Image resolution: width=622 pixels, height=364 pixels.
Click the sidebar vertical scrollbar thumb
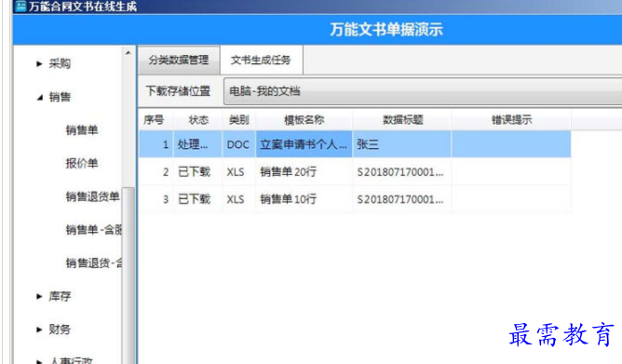tap(128, 276)
